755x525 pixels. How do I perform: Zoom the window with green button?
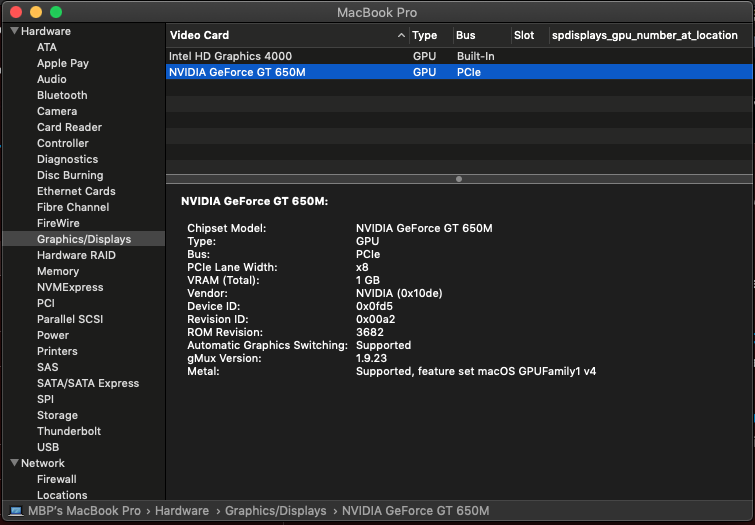[56, 12]
